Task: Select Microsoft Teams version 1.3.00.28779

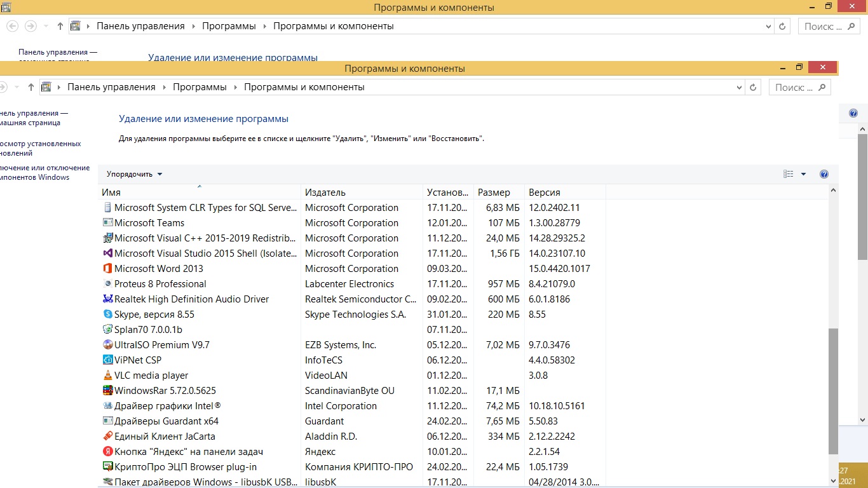Action: pyautogui.click(x=556, y=223)
